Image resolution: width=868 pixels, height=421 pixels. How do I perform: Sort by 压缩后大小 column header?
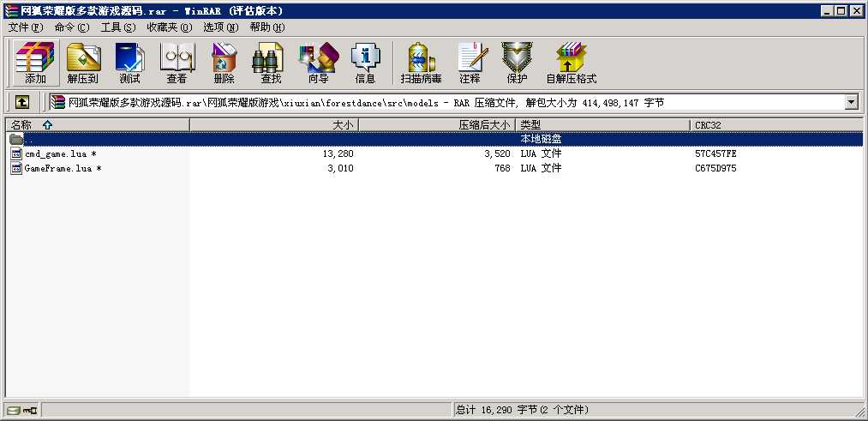[437, 125]
